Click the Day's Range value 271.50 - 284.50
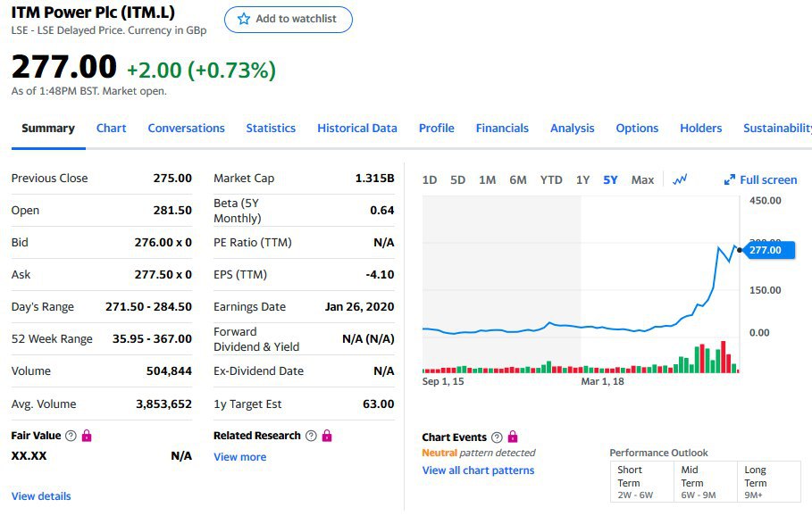The image size is (812, 516). pos(148,306)
